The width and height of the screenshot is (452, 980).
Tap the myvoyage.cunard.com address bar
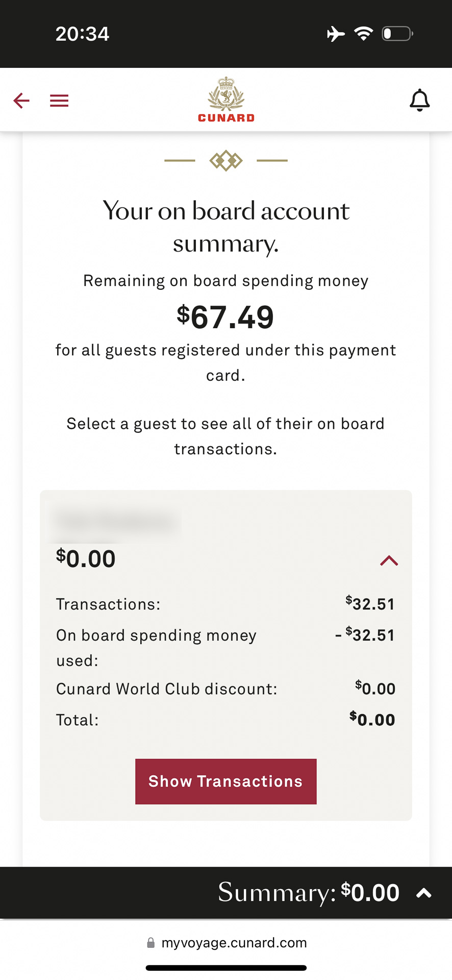point(234,943)
